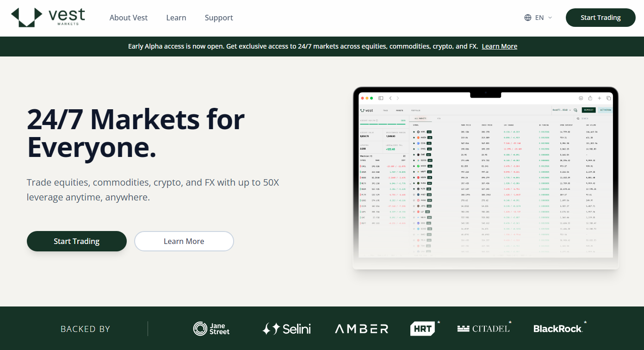
Task: Click the share icon in the mockup browser
Action: 590,98
